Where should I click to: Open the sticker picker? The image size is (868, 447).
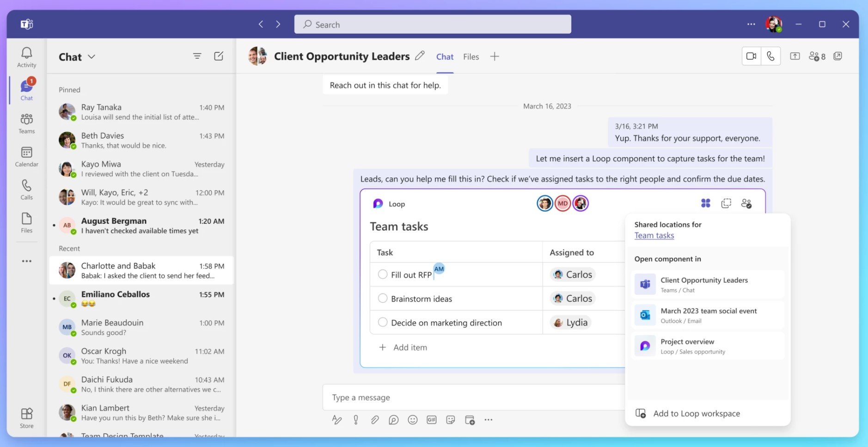point(451,420)
